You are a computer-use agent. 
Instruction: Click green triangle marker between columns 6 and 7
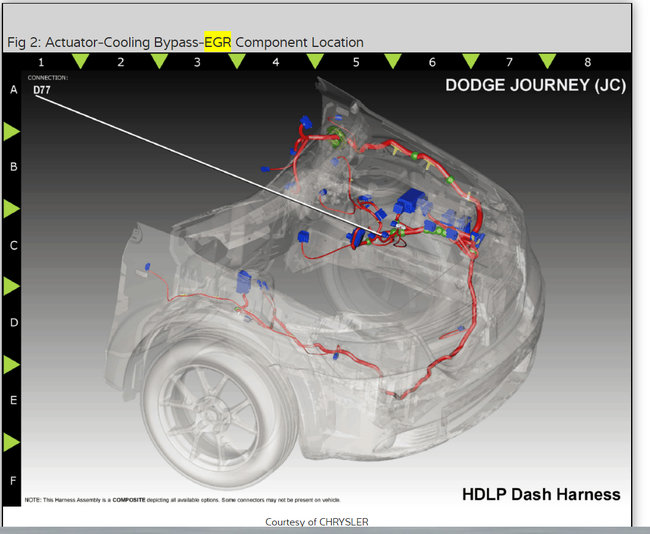[471, 61]
